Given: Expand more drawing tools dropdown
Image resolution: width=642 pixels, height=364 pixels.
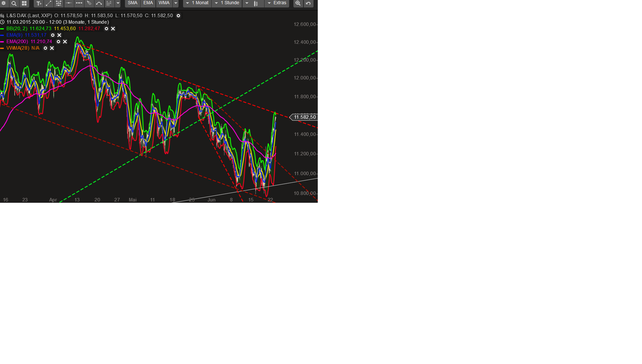Looking at the screenshot, I should coord(118,3).
